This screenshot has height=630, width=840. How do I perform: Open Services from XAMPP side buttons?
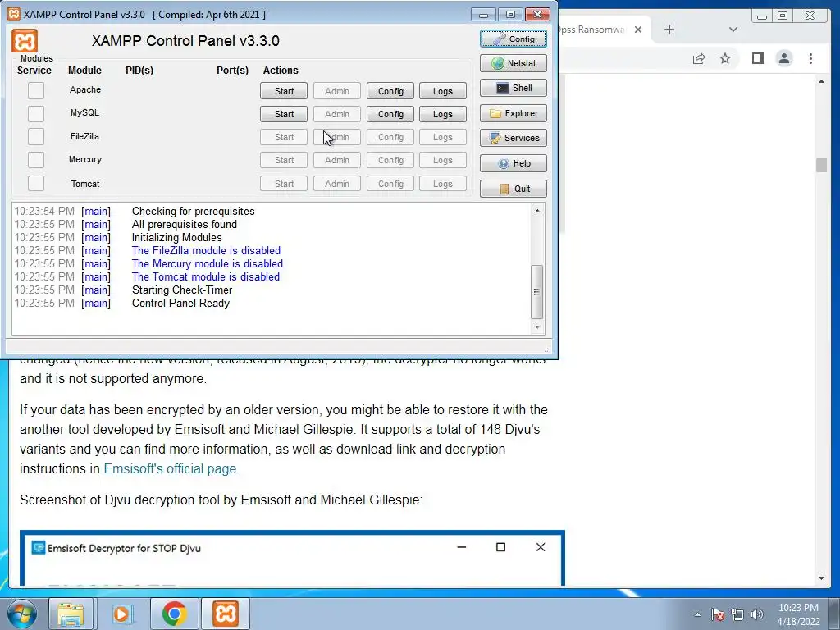(514, 138)
